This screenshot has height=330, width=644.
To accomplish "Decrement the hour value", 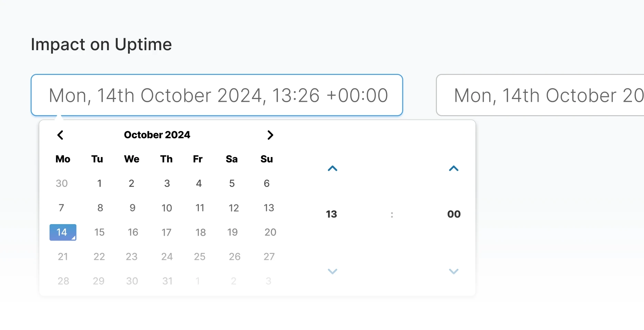I will click(332, 271).
